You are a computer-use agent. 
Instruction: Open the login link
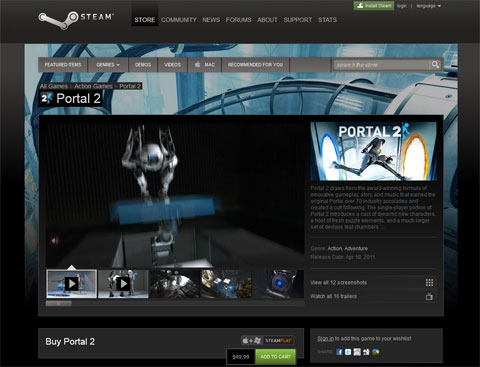click(x=402, y=6)
